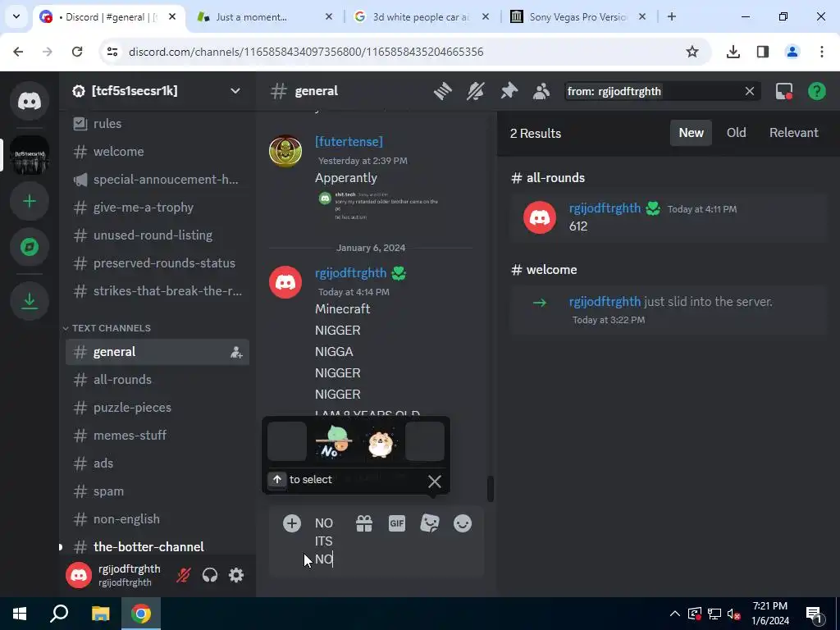
Task: Click Download Apps icon in server bar
Action: 30,300
